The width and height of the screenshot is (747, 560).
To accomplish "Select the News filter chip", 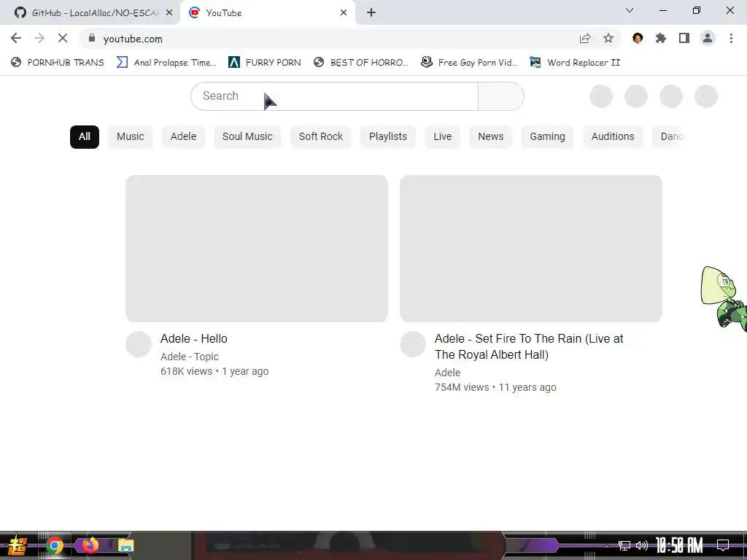I will [491, 136].
